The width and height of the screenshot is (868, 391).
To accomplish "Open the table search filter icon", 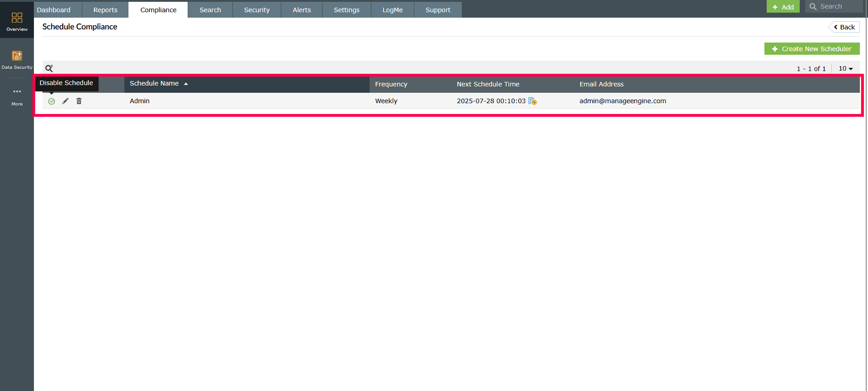I will click(49, 68).
